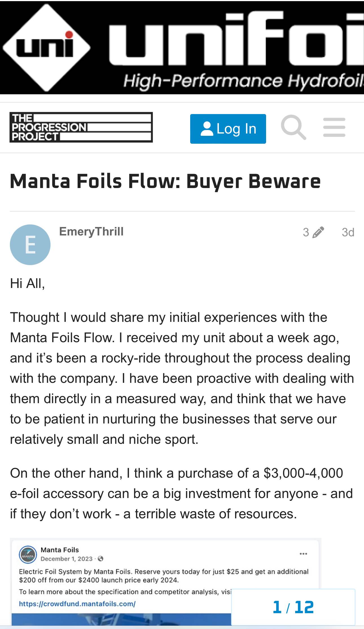Expand the embedded Manta Foils post description text
This screenshot has height=629, width=364.
(164, 576)
